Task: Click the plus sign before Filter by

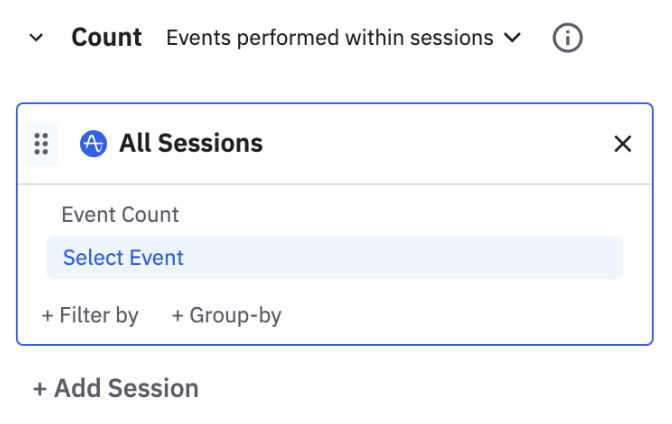Action: 47,315
